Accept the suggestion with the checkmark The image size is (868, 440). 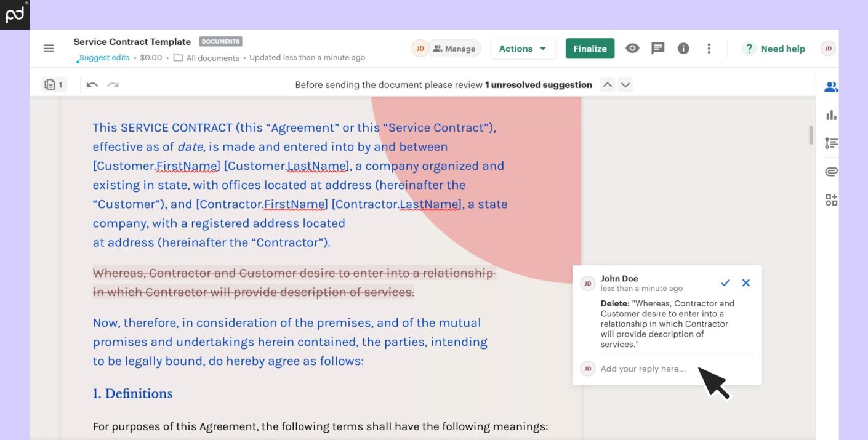[725, 282]
